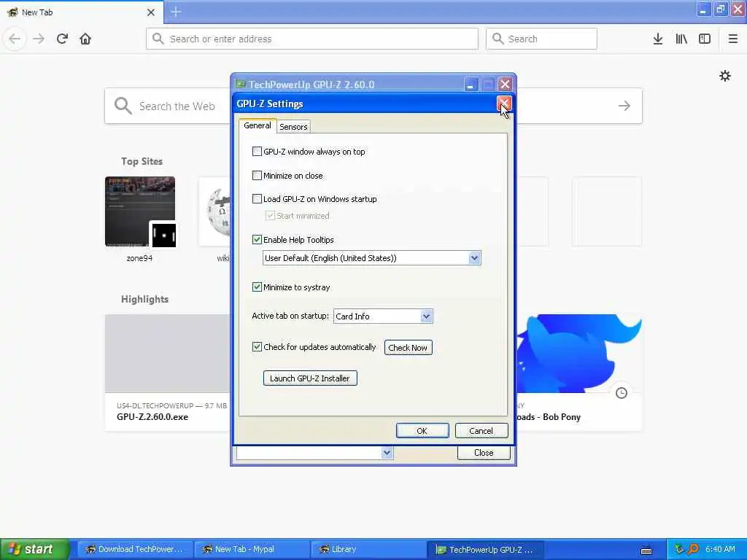747x560 pixels.
Task: Open the browser hamburger menu
Action: click(733, 39)
